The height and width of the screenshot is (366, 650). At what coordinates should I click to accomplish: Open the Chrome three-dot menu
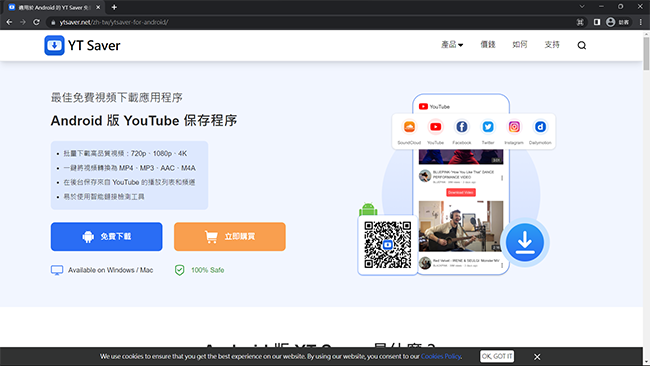[x=640, y=22]
